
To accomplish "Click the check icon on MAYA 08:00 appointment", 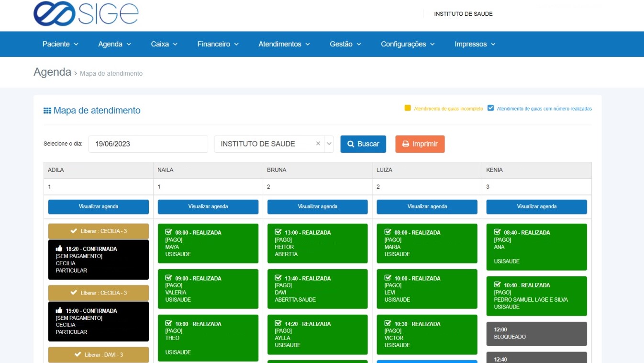I will point(168,232).
